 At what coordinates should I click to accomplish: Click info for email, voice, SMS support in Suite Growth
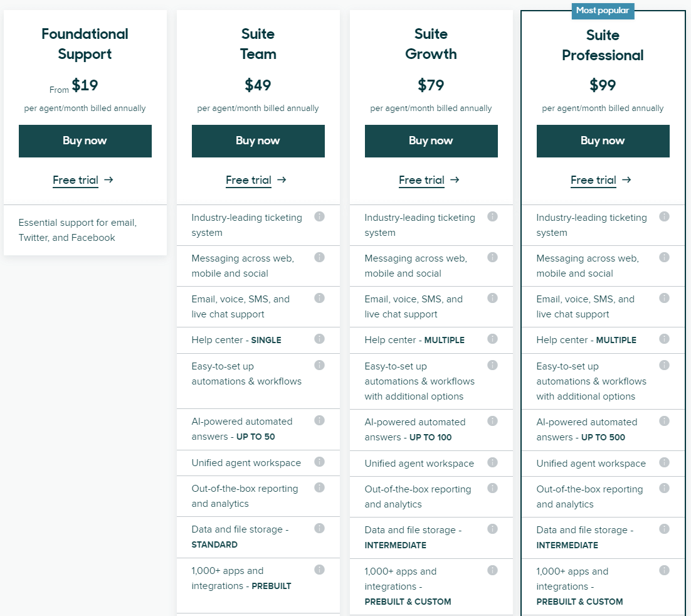(492, 298)
